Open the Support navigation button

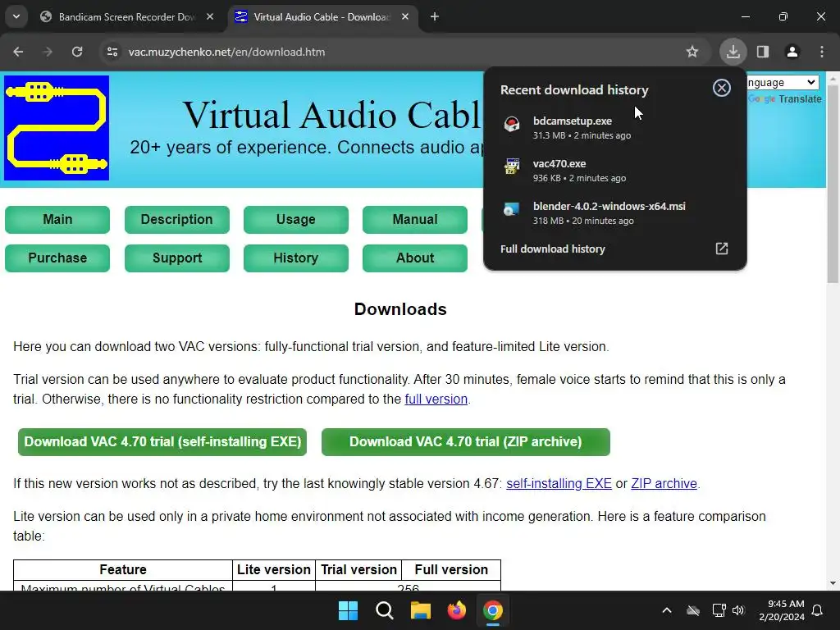click(x=177, y=258)
